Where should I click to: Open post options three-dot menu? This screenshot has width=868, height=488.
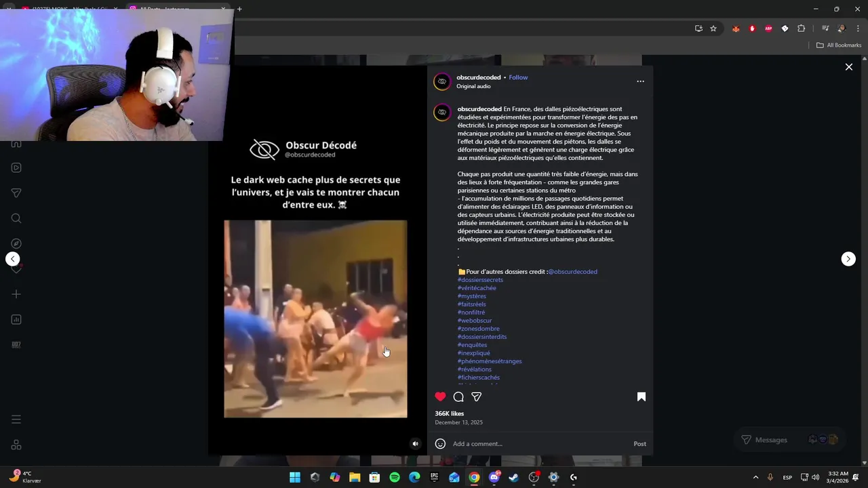640,81
